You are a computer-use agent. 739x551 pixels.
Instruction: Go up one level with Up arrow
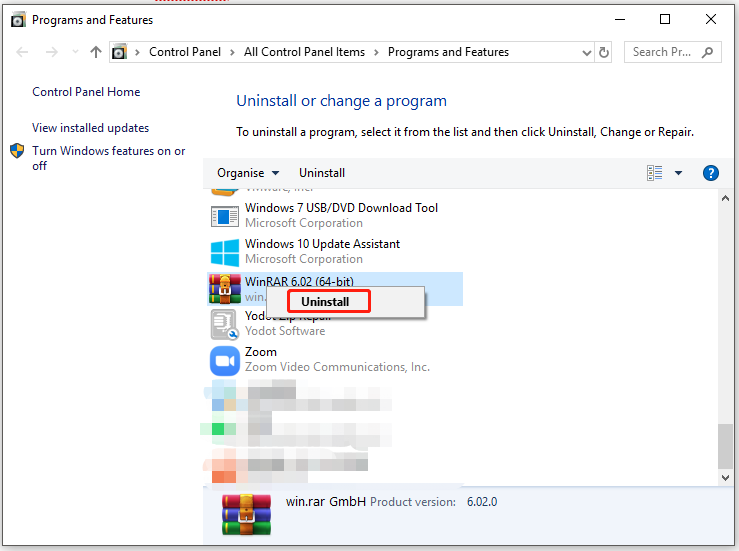96,52
